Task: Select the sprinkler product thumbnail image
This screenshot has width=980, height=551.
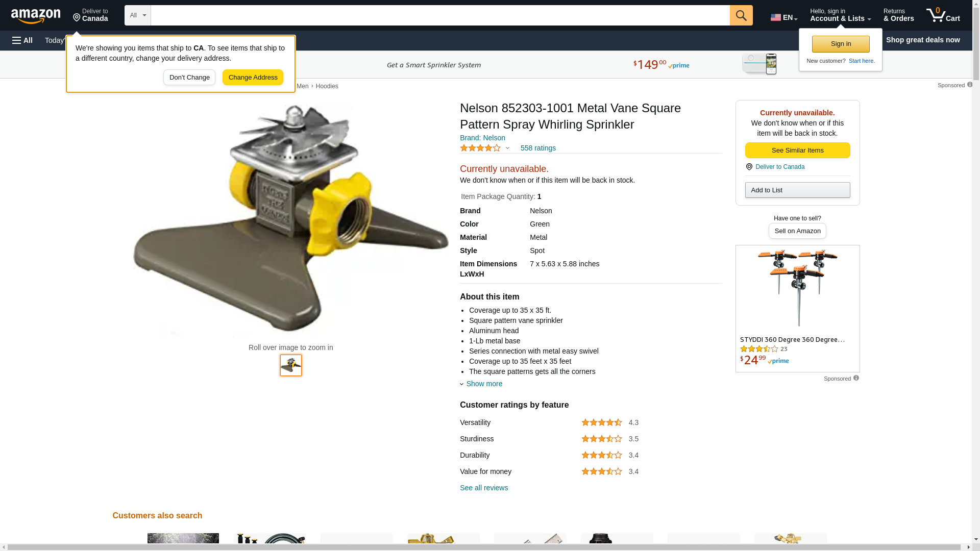Action: pos(291,365)
